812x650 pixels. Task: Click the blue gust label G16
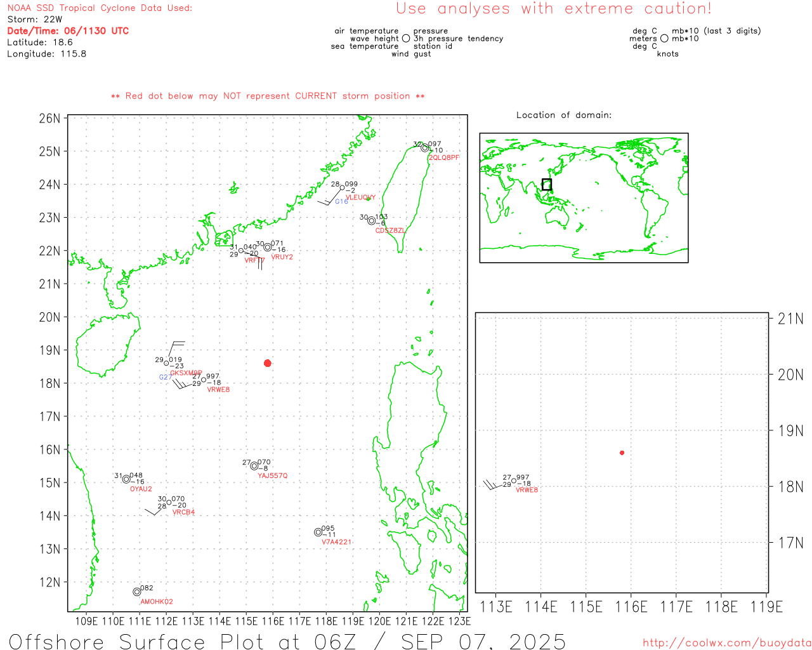coord(341,202)
